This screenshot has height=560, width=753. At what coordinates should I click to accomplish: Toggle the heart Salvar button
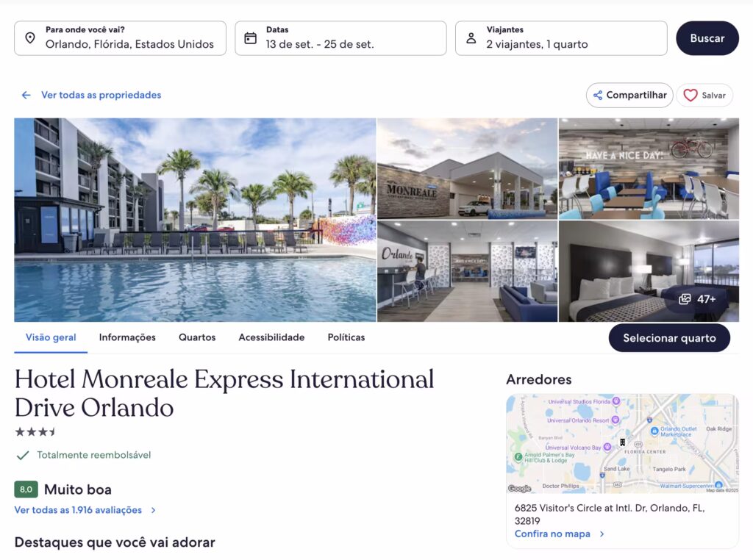tap(704, 95)
